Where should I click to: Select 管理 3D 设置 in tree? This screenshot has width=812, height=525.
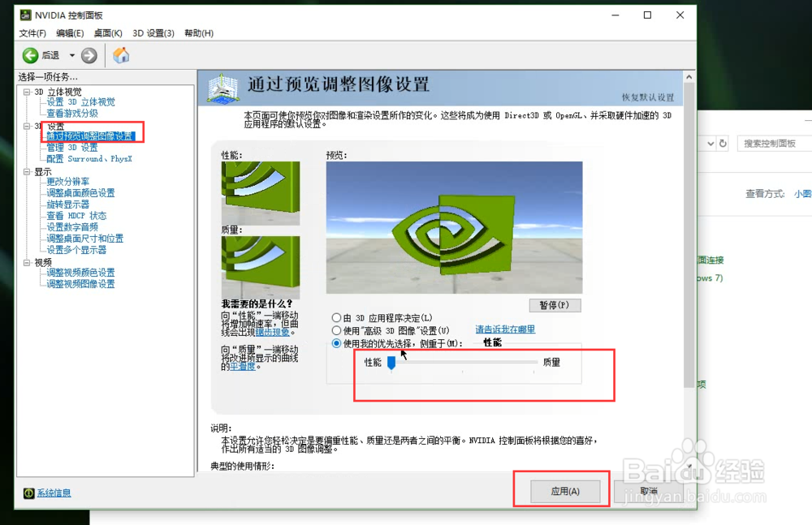(72, 148)
